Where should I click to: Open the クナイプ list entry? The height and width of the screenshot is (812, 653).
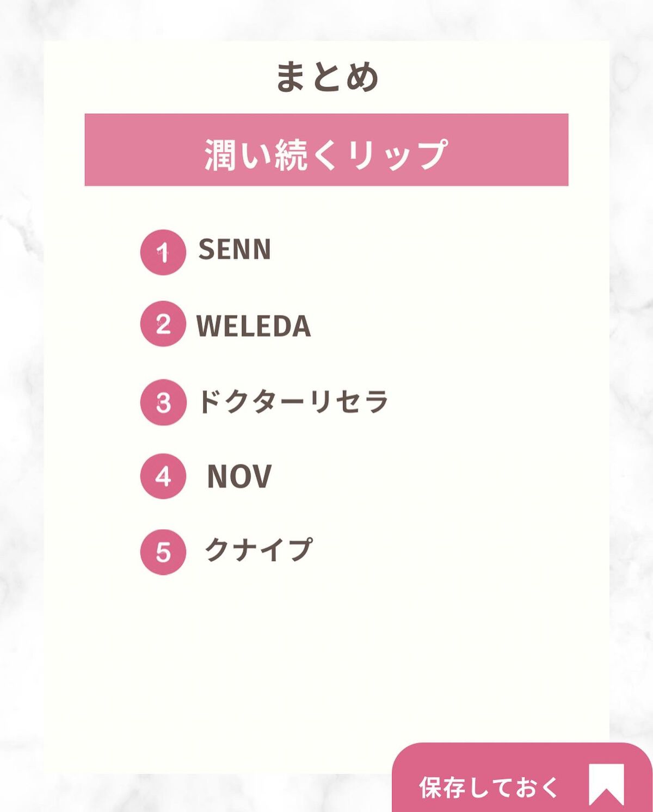pos(258,549)
